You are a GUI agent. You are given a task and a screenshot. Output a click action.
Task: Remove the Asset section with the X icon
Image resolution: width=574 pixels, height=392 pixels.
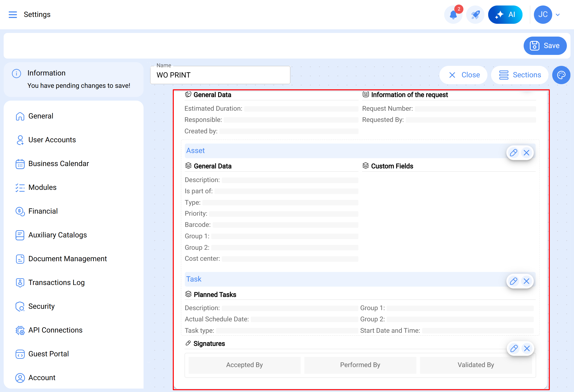point(527,153)
